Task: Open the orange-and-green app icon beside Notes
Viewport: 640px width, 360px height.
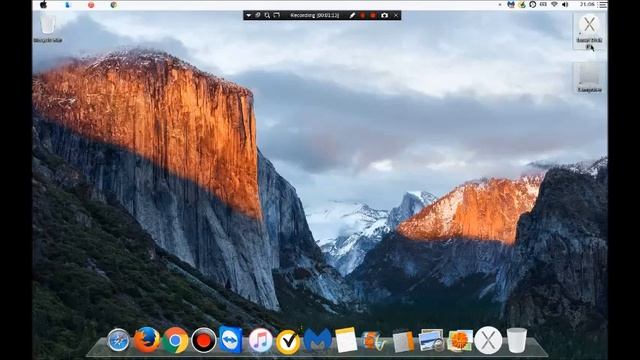Action: pyautogui.click(x=373, y=341)
